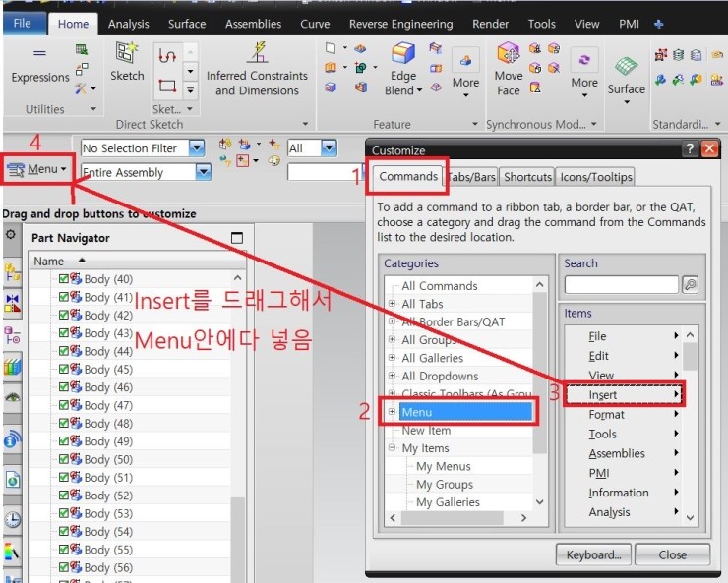Add a ribbon tab with plus icon
The image size is (728, 583).
(x=658, y=25)
